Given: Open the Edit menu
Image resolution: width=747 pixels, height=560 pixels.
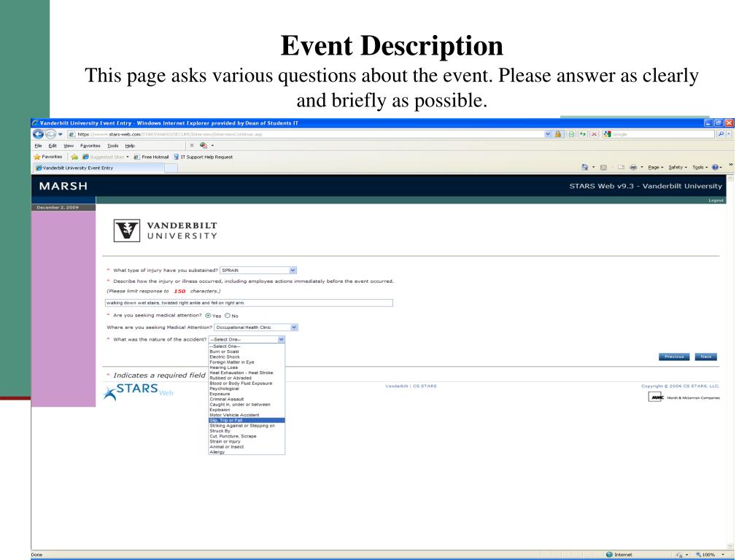Looking at the screenshot, I should pyautogui.click(x=53, y=146).
